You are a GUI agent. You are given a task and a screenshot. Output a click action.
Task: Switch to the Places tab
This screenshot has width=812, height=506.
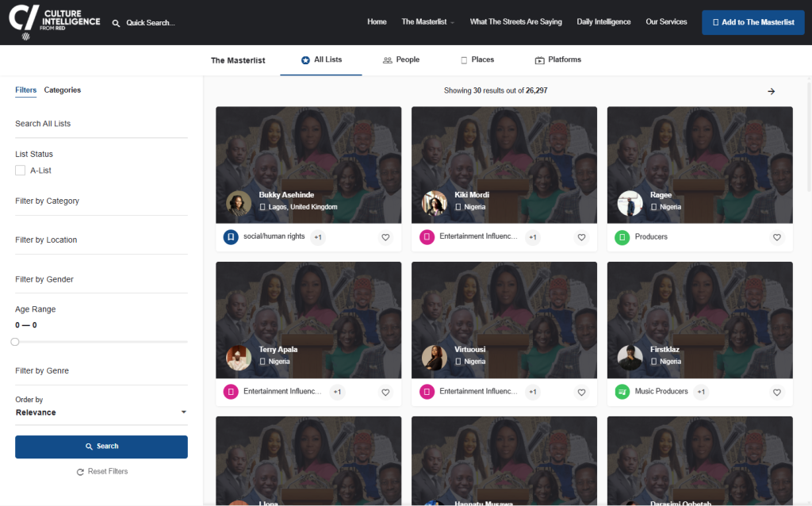[477, 59]
